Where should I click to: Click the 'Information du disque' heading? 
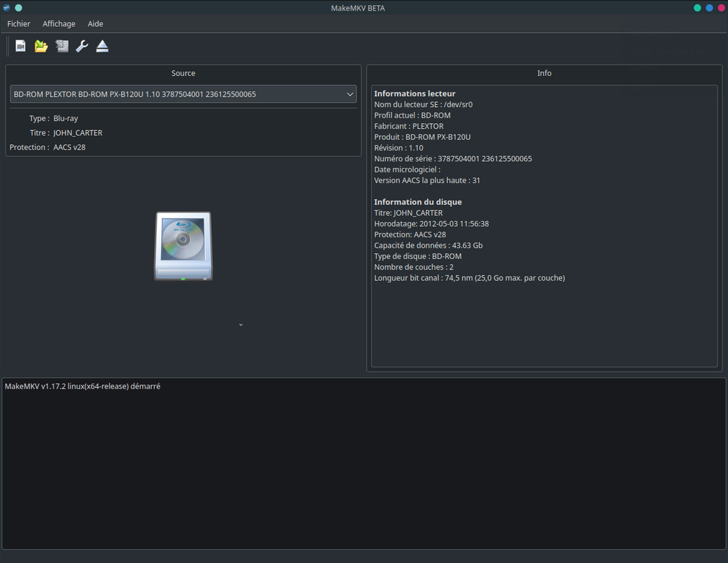coord(418,202)
